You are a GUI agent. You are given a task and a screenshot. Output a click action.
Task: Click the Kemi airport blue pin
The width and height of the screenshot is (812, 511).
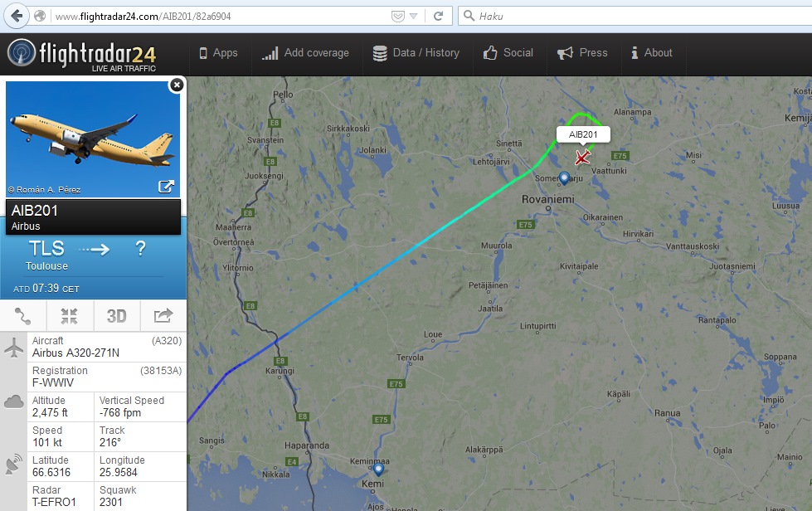click(378, 470)
